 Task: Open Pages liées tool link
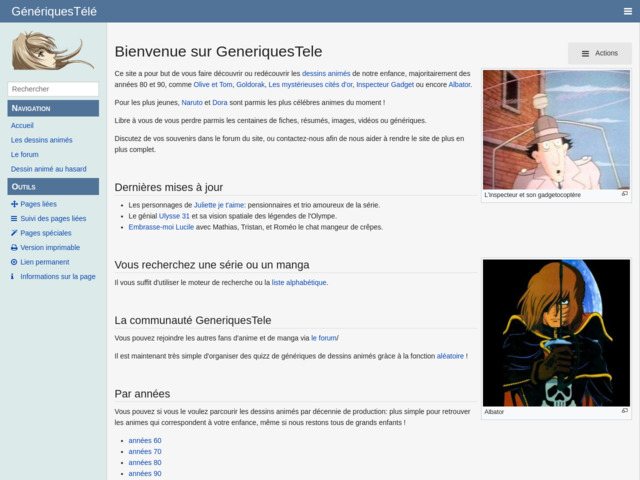39,204
